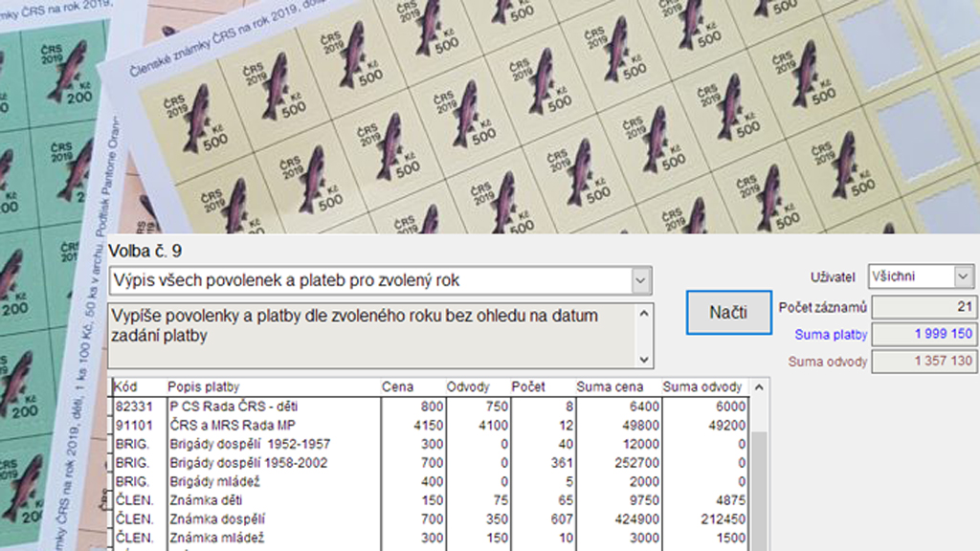Click the Cena column header
980x551 pixels.
tap(397, 386)
